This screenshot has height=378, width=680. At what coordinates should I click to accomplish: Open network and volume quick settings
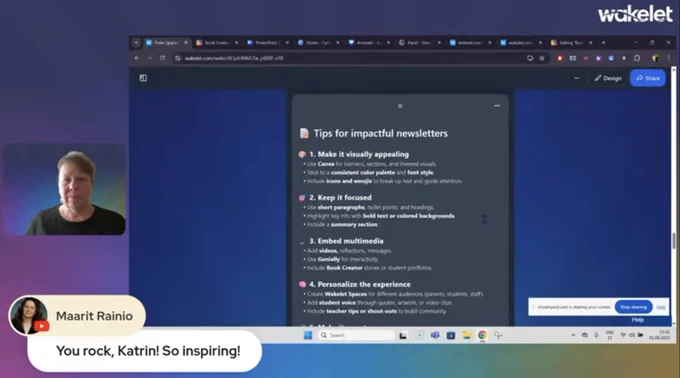(x=631, y=335)
